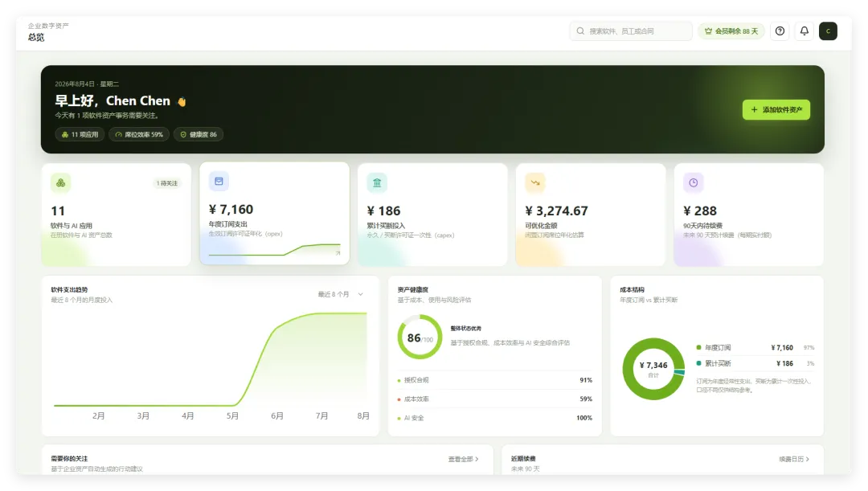Click the 软件支出趋势 line chart area
The image size is (868, 491).
(211, 360)
